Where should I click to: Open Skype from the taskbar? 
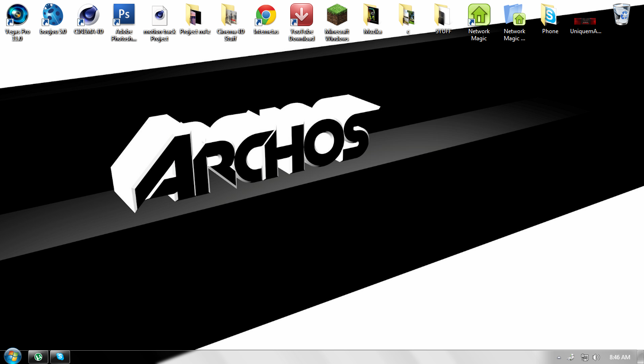(x=60, y=357)
